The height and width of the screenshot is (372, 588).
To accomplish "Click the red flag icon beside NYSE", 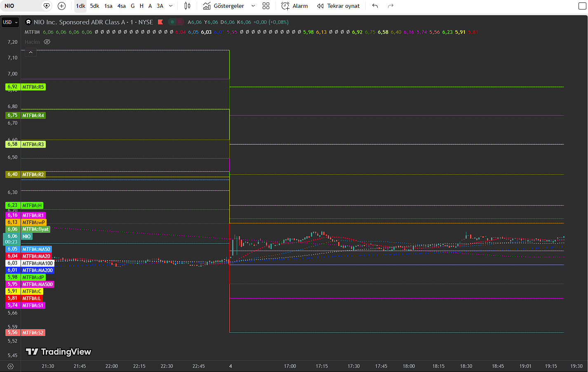I will click(x=160, y=22).
